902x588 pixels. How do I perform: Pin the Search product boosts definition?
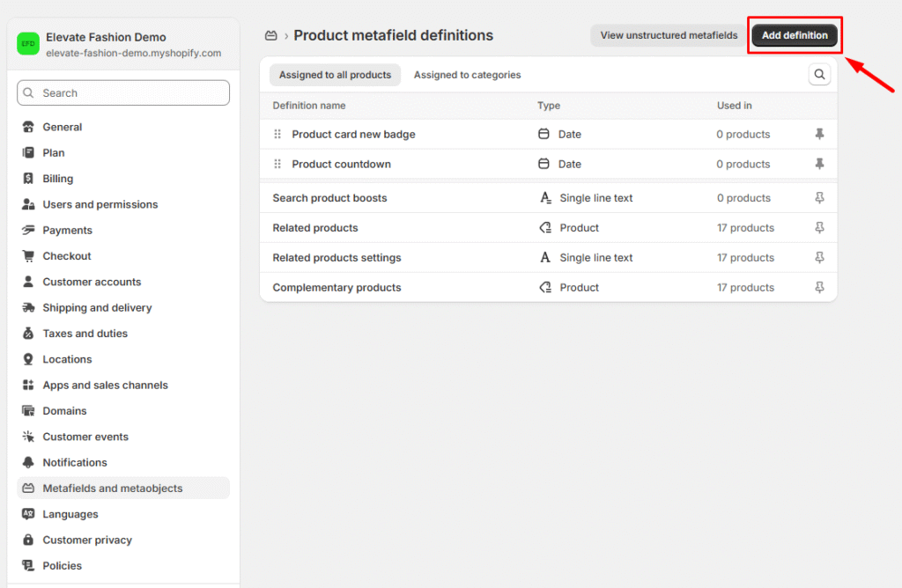[819, 198]
